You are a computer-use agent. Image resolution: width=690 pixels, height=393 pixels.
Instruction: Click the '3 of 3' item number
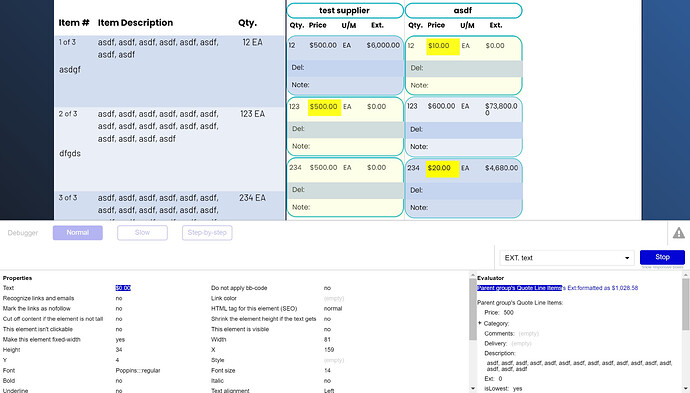(x=68, y=198)
